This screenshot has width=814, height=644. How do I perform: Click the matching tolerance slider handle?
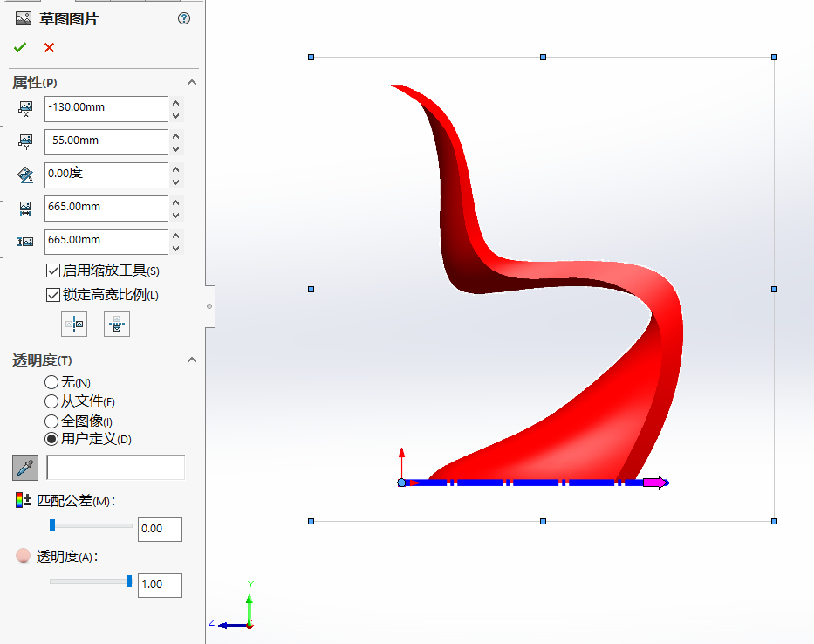click(x=52, y=525)
